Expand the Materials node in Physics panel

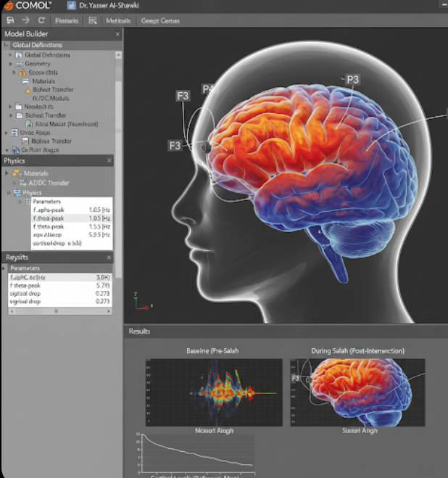click(x=7, y=173)
